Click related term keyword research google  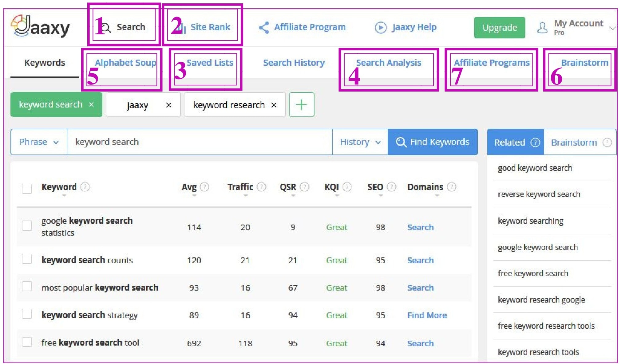tap(541, 300)
